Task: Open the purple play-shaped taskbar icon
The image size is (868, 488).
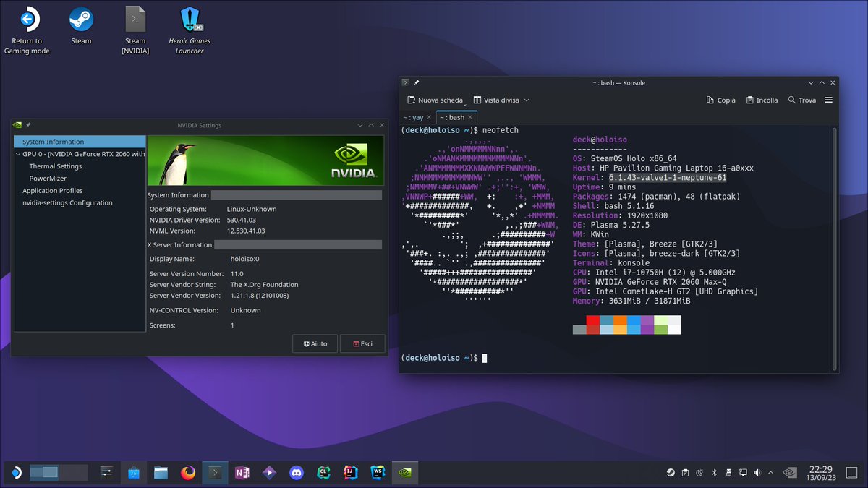Action: [x=269, y=473]
